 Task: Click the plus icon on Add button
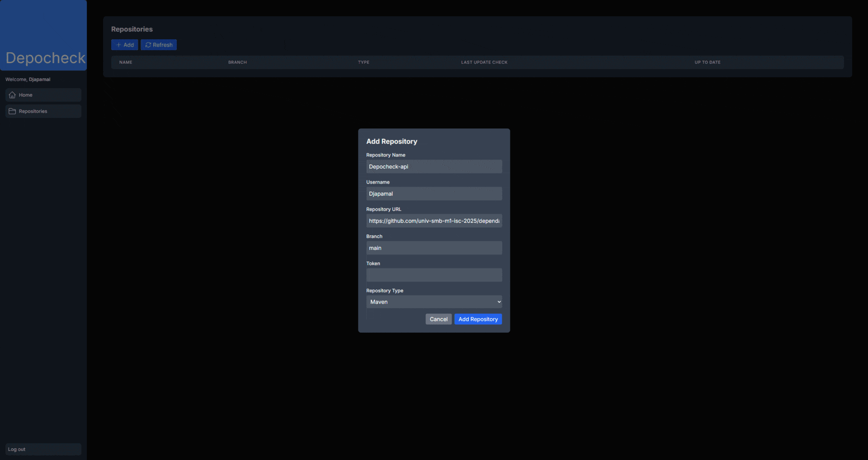point(118,45)
